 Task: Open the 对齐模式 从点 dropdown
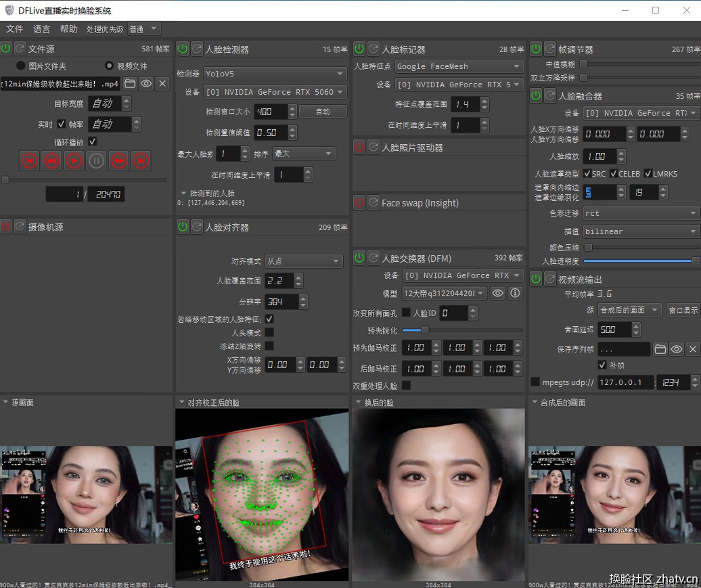304,261
